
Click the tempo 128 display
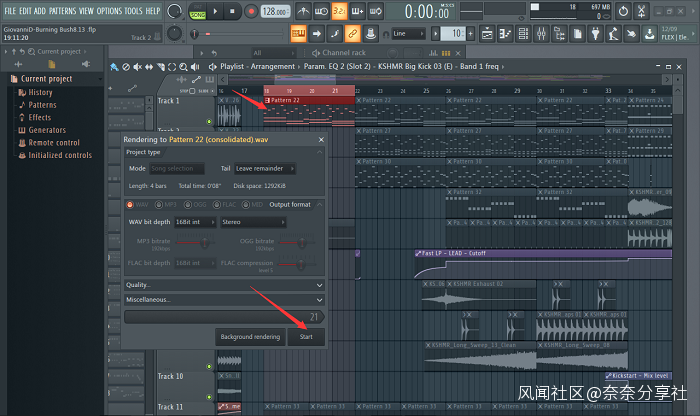(x=272, y=12)
